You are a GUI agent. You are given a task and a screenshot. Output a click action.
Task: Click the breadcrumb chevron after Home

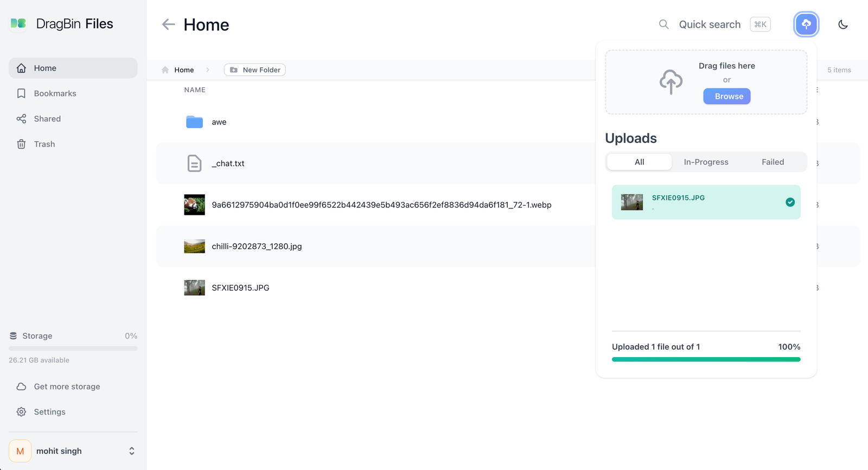[208, 70]
